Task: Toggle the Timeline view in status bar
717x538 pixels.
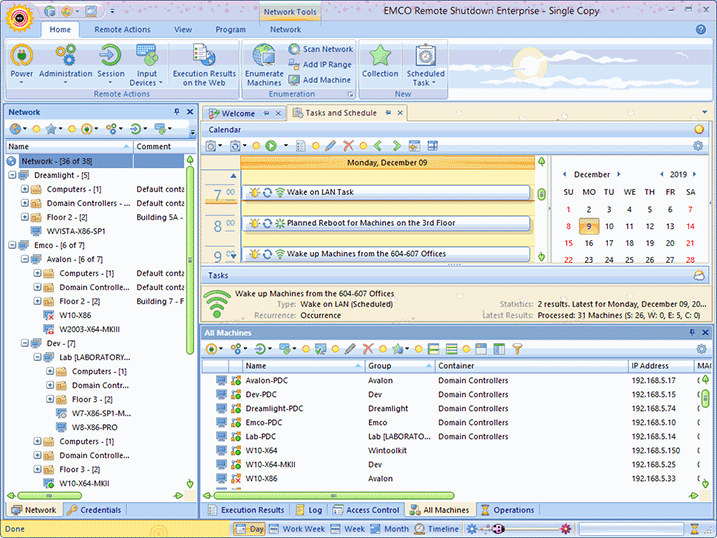Action: [437, 529]
